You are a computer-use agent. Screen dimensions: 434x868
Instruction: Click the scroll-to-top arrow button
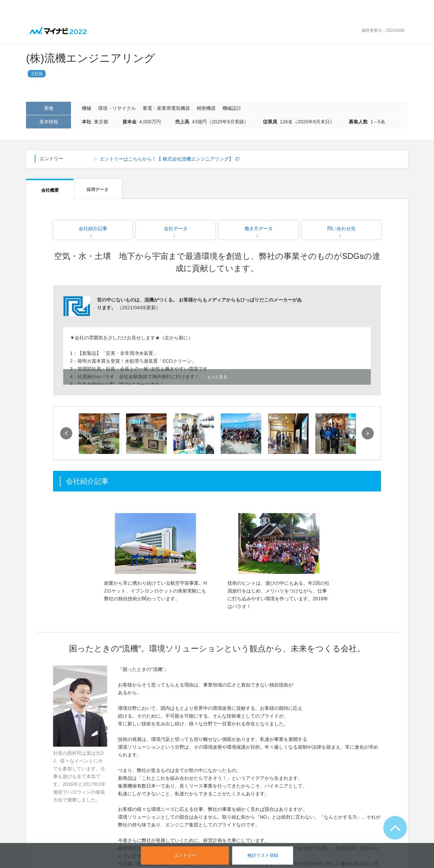point(395,828)
